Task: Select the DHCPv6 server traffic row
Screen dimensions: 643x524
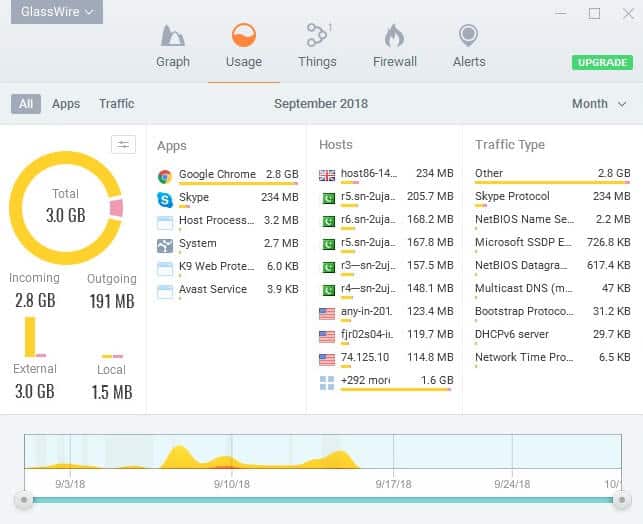Action: pos(552,336)
